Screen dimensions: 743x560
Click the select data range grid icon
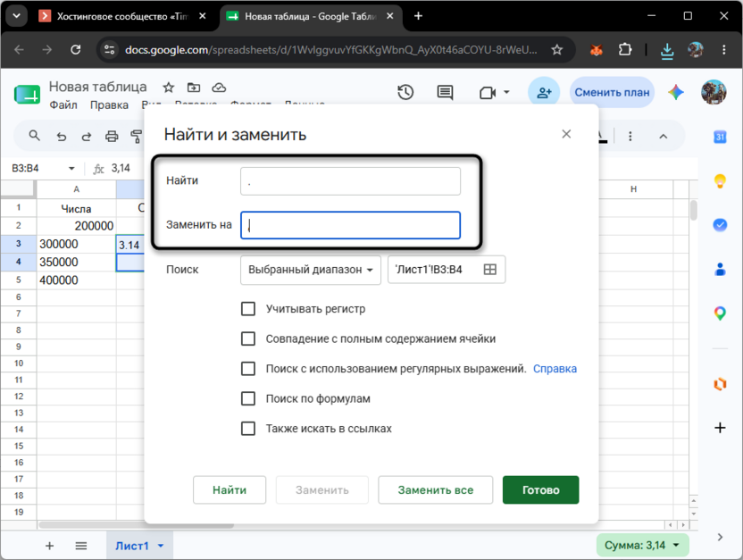[x=490, y=270]
